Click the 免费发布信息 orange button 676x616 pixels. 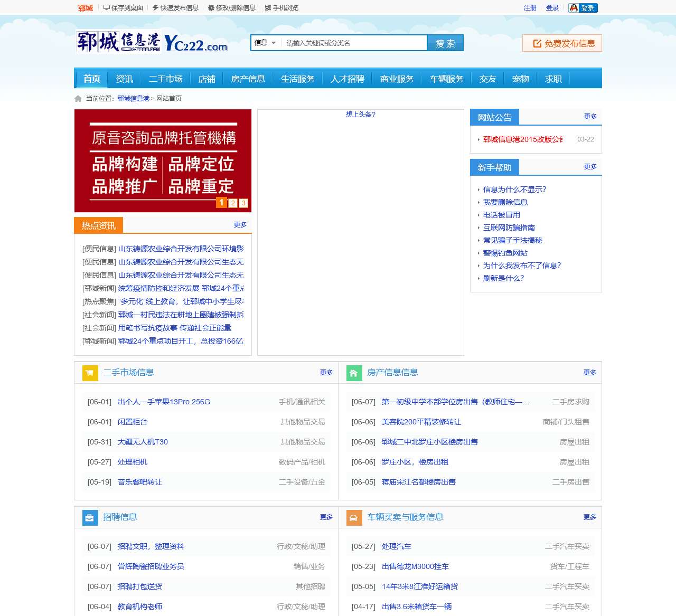click(562, 43)
